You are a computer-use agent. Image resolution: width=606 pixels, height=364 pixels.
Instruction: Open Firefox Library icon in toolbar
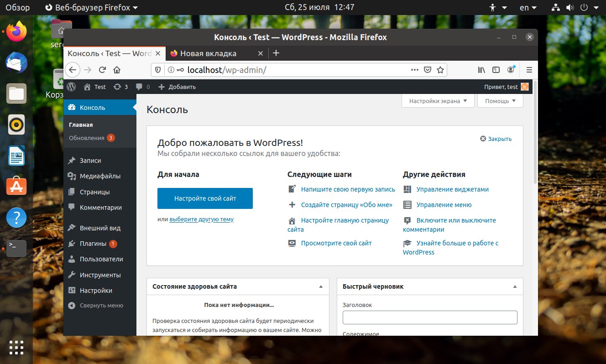coord(481,70)
